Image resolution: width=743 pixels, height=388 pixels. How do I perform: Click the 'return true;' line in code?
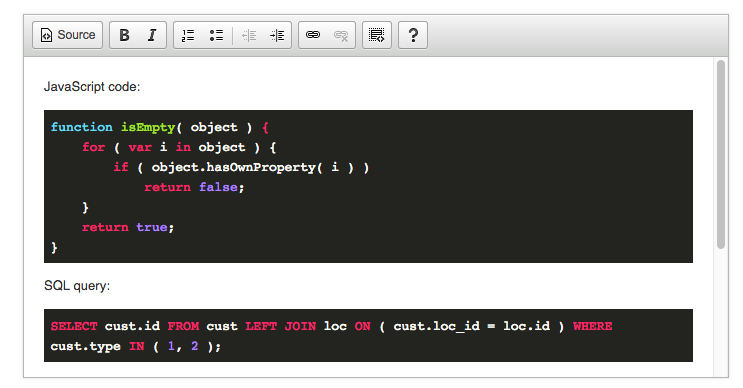128,227
